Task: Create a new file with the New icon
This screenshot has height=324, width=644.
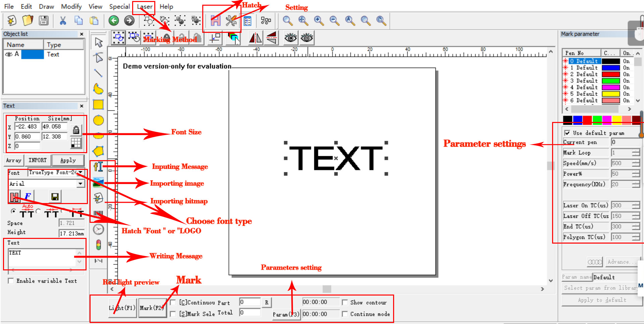Action: click(12, 21)
